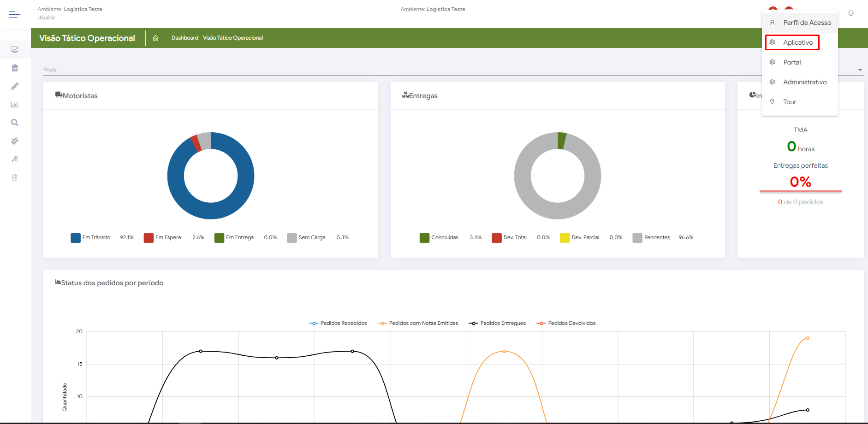Open the clipboard icon in sidebar
The height and width of the screenshot is (424, 868).
click(x=15, y=68)
